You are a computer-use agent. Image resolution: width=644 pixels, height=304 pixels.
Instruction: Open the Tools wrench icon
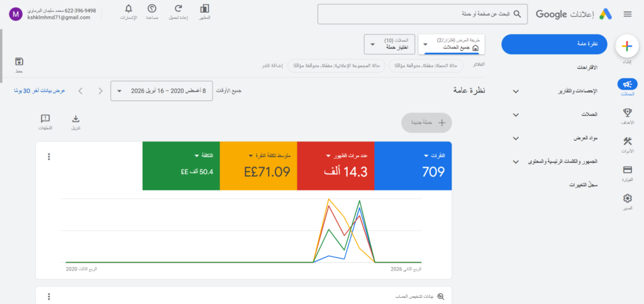(626, 142)
